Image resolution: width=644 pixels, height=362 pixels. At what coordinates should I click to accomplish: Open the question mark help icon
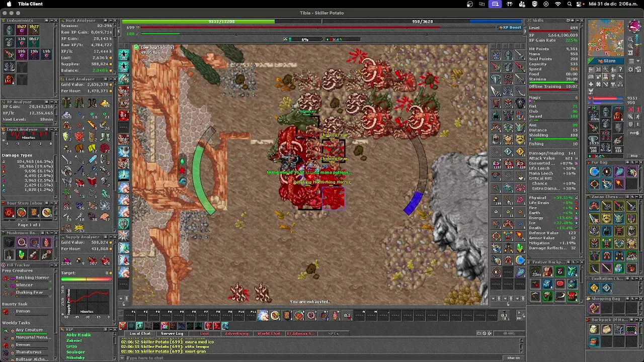(620, 69)
